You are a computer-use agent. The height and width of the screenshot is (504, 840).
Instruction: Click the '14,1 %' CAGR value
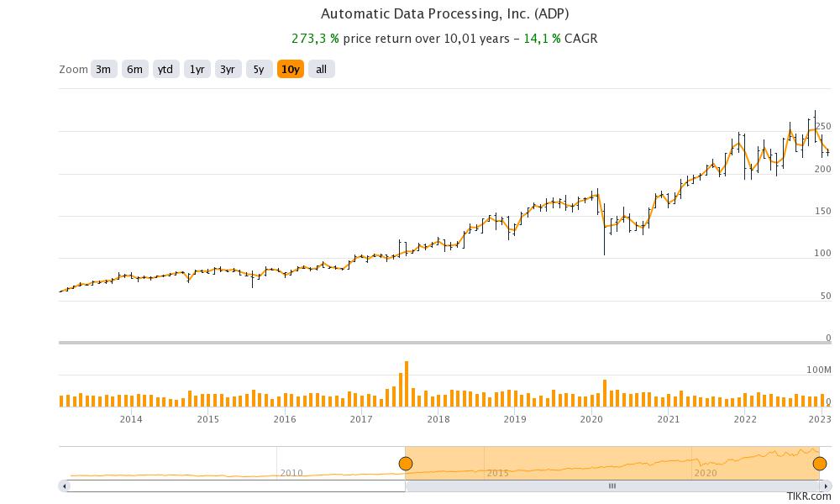pyautogui.click(x=542, y=39)
